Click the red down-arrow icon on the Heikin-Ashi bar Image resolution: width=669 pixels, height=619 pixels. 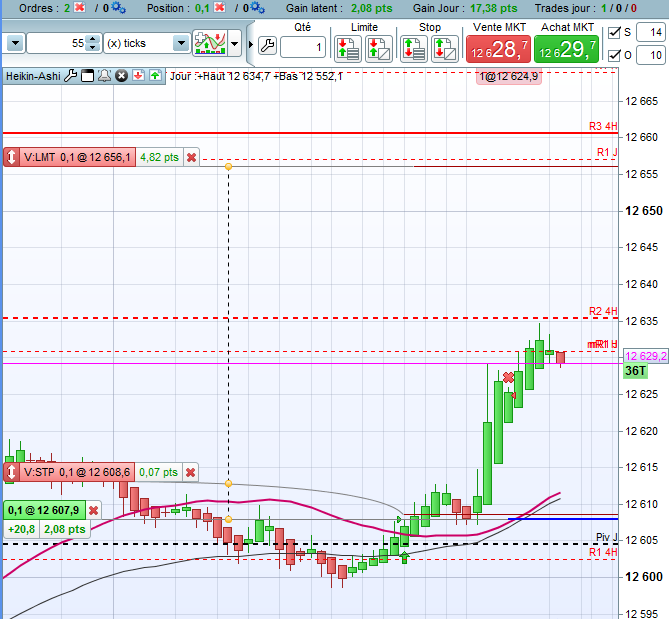[x=138, y=76]
